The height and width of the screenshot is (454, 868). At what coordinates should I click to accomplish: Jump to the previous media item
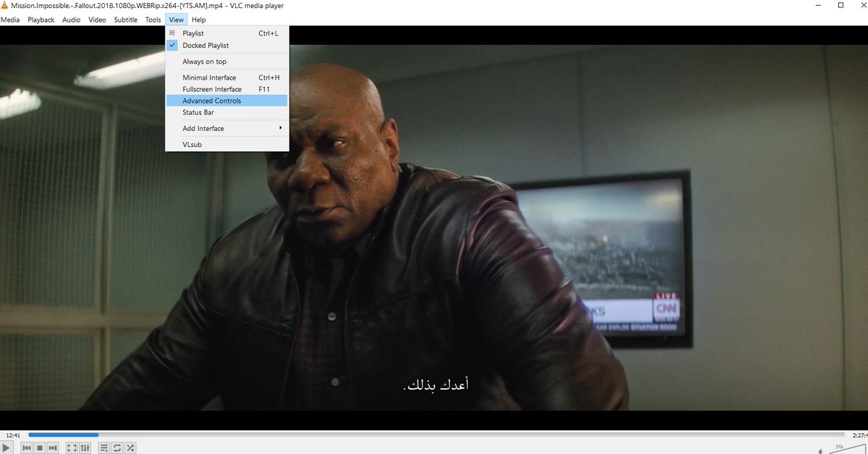pos(27,448)
